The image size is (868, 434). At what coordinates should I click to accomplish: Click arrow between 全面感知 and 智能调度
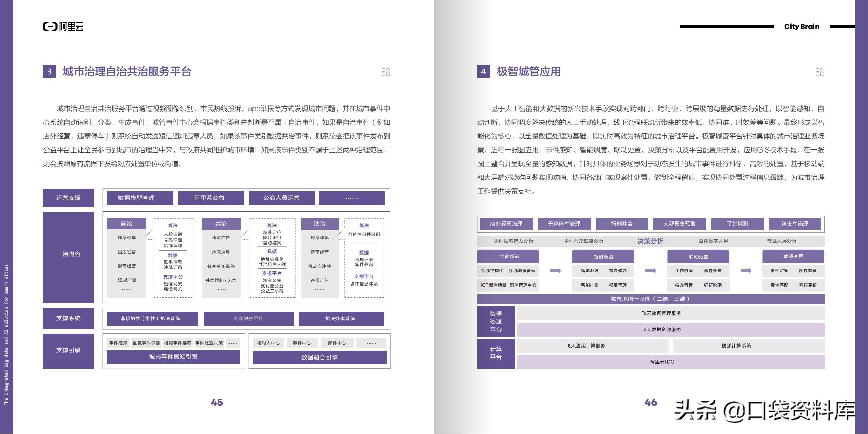(556, 271)
